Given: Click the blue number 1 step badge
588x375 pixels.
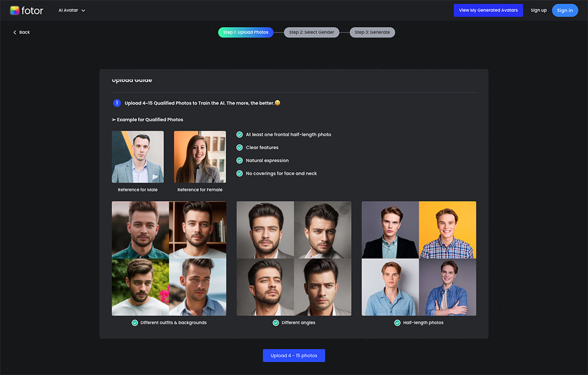Looking at the screenshot, I should coord(116,103).
